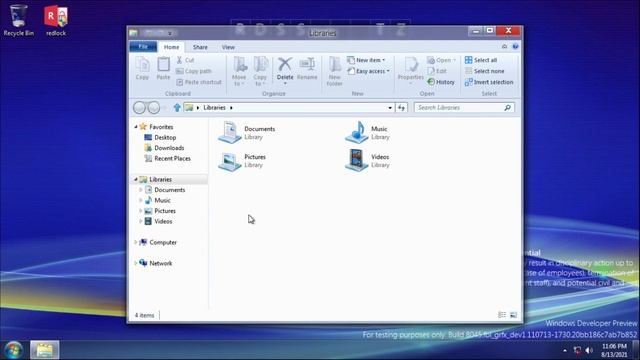
Task: Select Network in the navigation pane
Action: coord(160,263)
